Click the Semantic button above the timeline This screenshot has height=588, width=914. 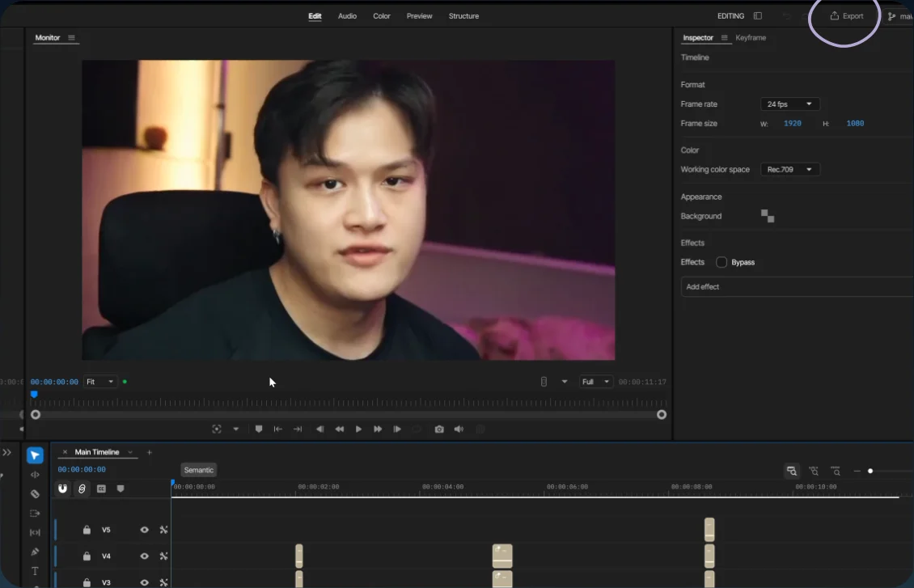[x=199, y=470]
